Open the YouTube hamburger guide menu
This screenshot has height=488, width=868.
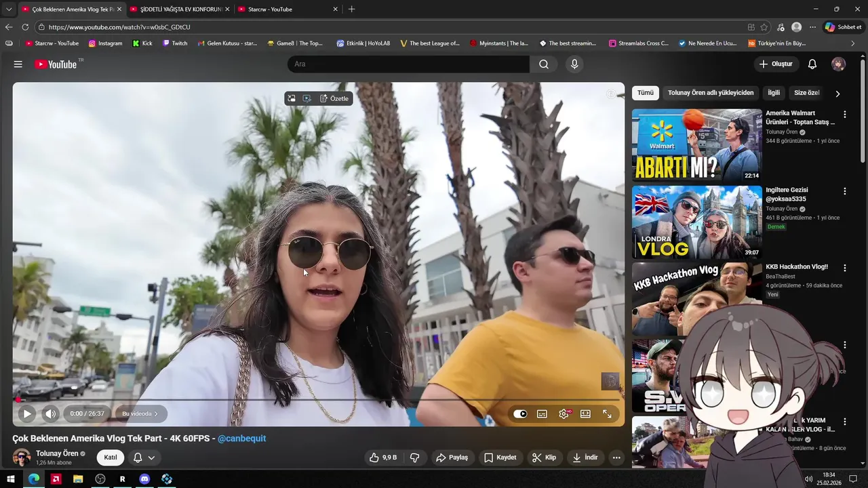click(18, 64)
